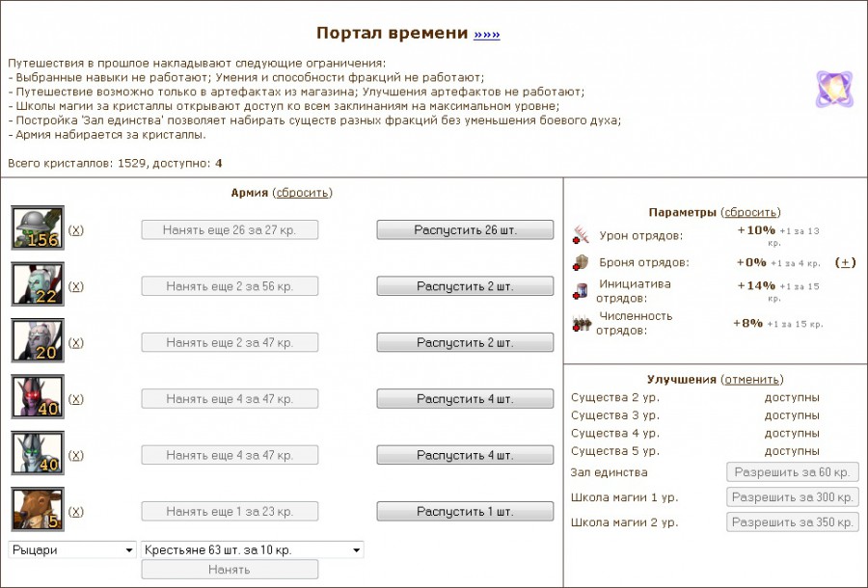Click the "+0%" armor value
The image size is (868, 588).
[x=751, y=262]
